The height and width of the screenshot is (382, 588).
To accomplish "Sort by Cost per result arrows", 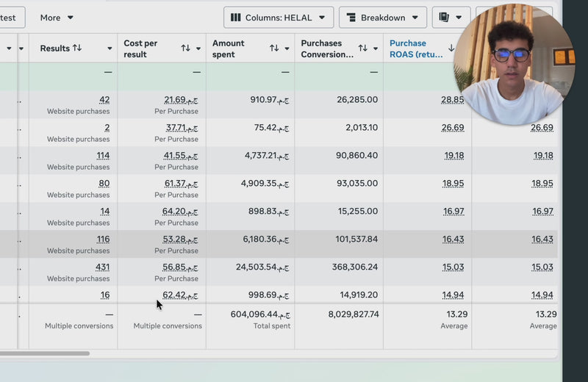I will [185, 48].
